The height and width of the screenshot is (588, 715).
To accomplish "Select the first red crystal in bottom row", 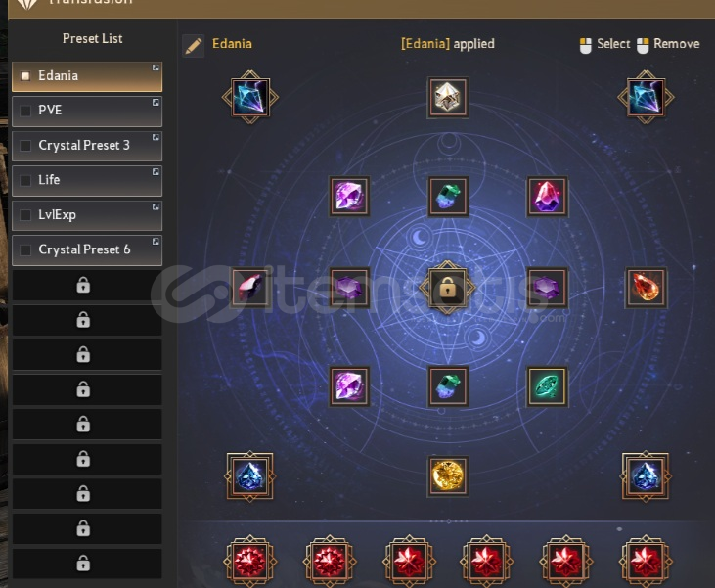I will point(249,561).
